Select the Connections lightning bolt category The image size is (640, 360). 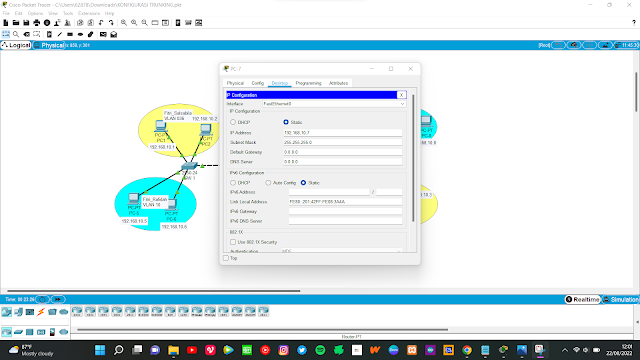[41, 312]
